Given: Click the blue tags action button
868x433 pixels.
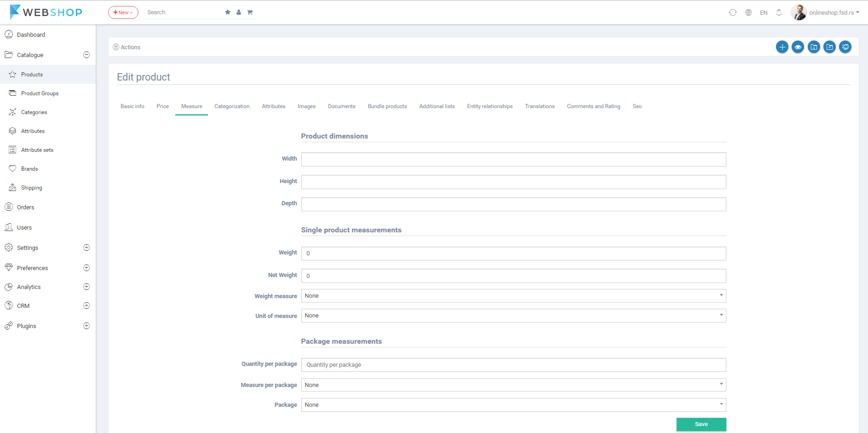Looking at the screenshot, I should [x=845, y=47].
